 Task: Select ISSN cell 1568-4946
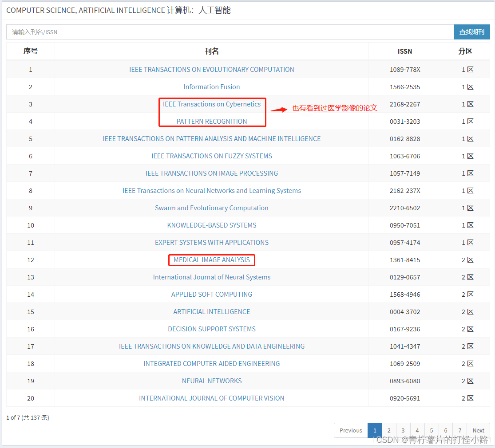(x=405, y=295)
